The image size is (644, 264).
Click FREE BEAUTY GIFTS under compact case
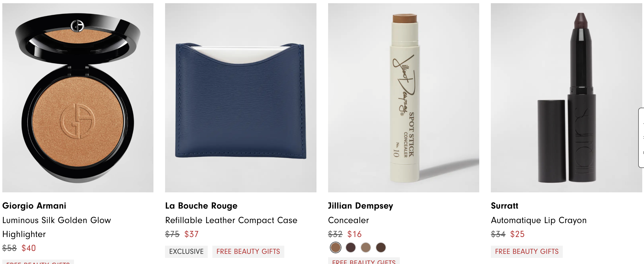tap(248, 252)
